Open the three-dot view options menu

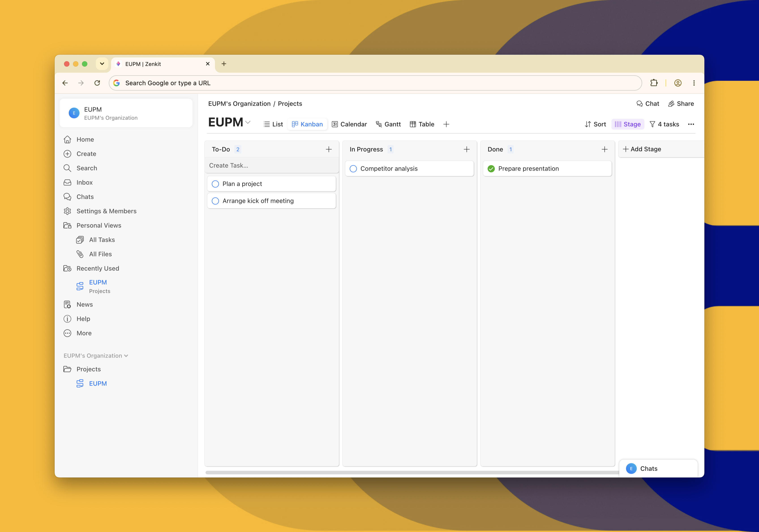pyautogui.click(x=691, y=124)
